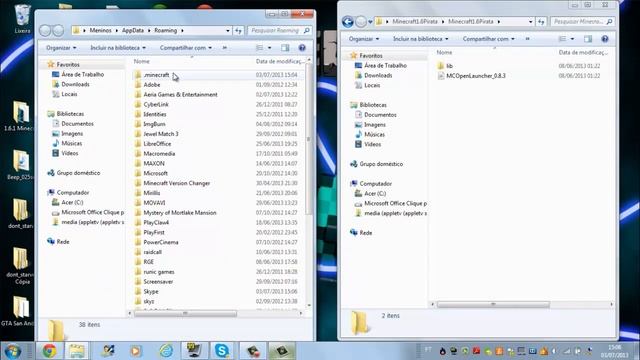
Task: Select Aeria Games & Entertainment folder row
Action: pyautogui.click(x=218, y=95)
